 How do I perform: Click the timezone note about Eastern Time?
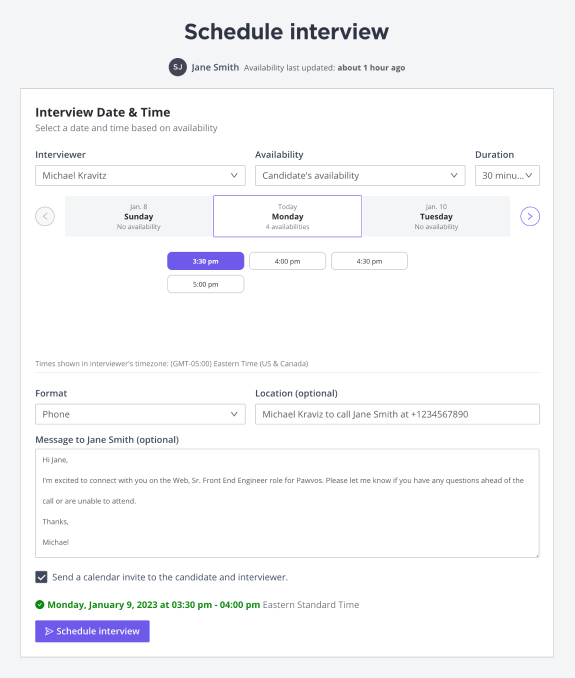pyautogui.click(x=172, y=364)
